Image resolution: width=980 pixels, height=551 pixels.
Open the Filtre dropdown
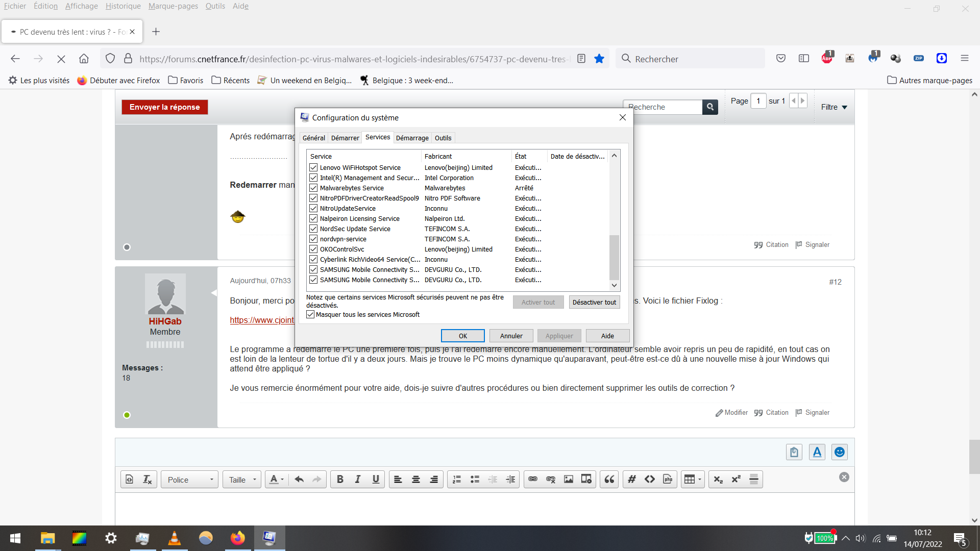[834, 107]
